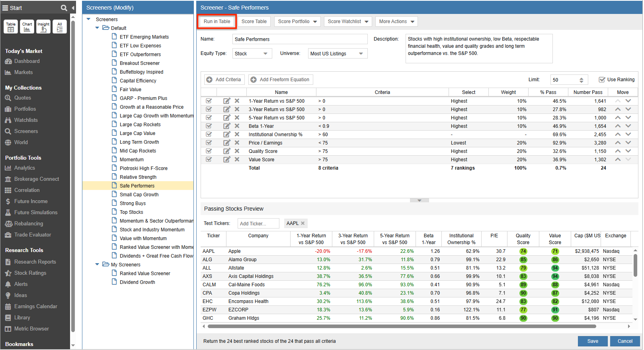Open More Actions dropdown
644x350 pixels.
pyautogui.click(x=396, y=22)
